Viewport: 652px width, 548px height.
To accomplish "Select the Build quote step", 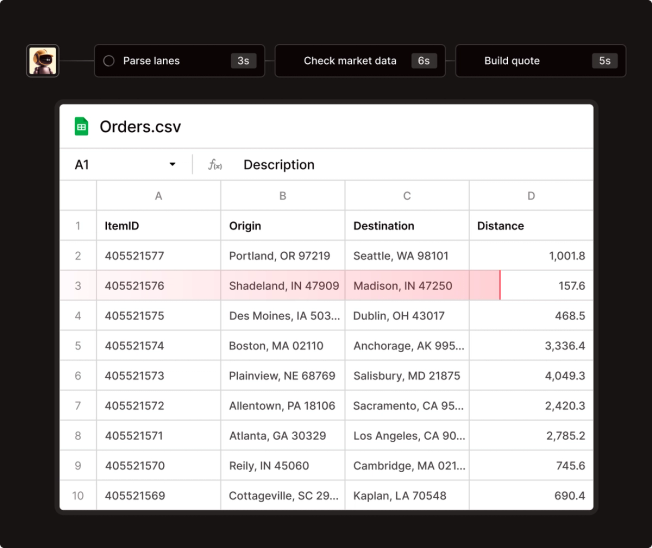I will [x=541, y=61].
